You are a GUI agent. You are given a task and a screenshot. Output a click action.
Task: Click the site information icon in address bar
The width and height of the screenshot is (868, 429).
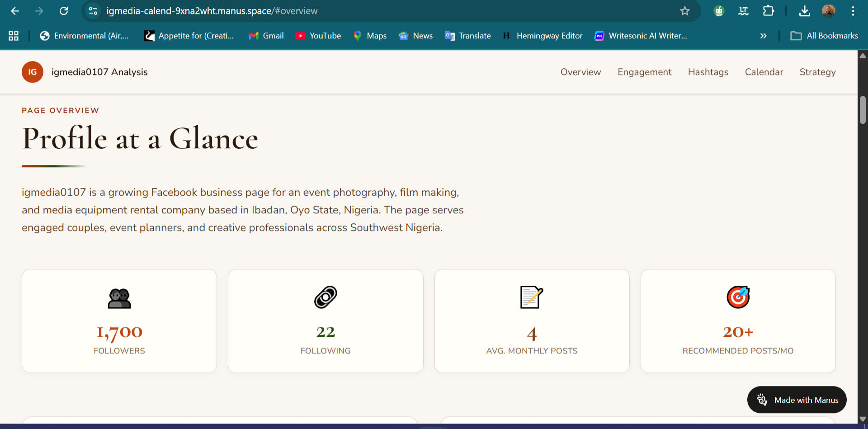(93, 11)
